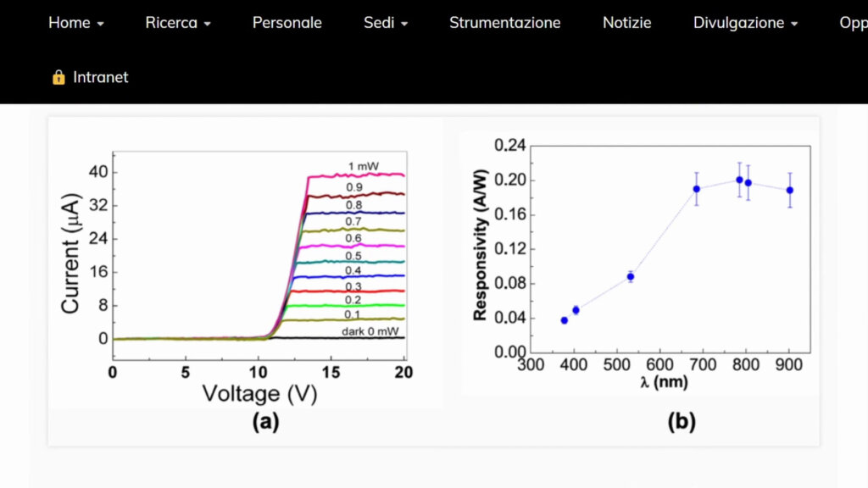The height and width of the screenshot is (488, 868).
Task: Navigate to Strumentazione
Action: [504, 23]
